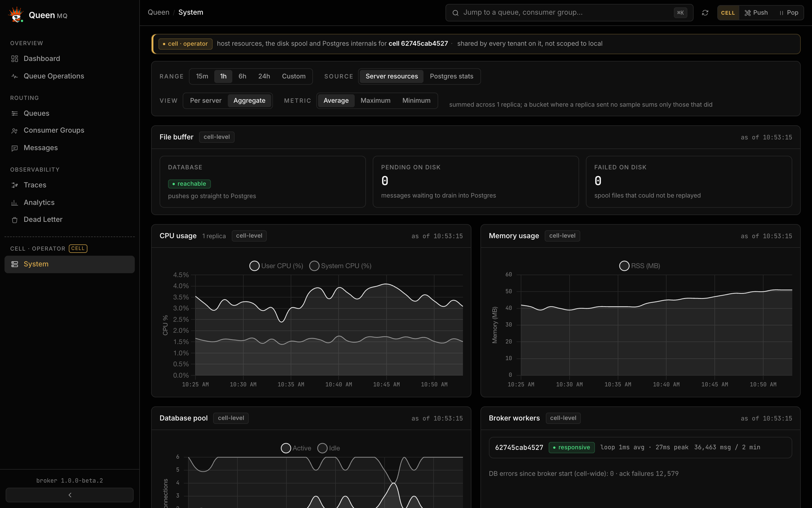Image resolution: width=812 pixels, height=508 pixels.
Task: Click the Failed on disk value
Action: tap(598, 181)
